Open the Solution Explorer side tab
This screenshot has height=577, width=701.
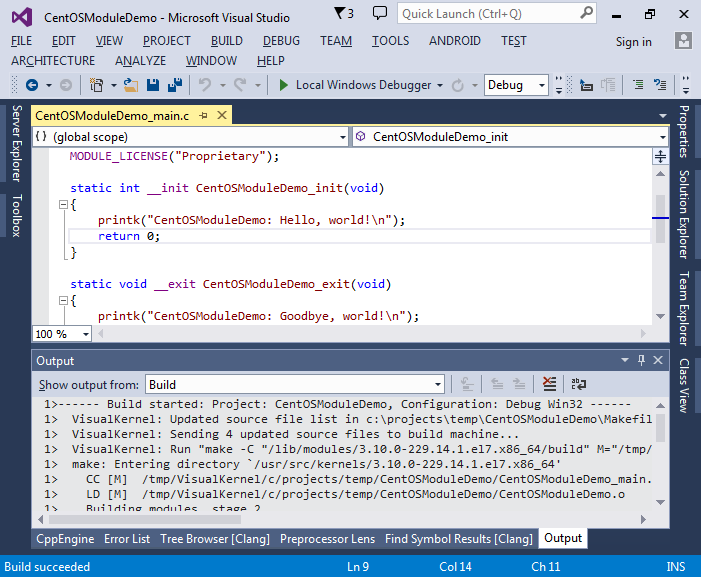click(684, 215)
